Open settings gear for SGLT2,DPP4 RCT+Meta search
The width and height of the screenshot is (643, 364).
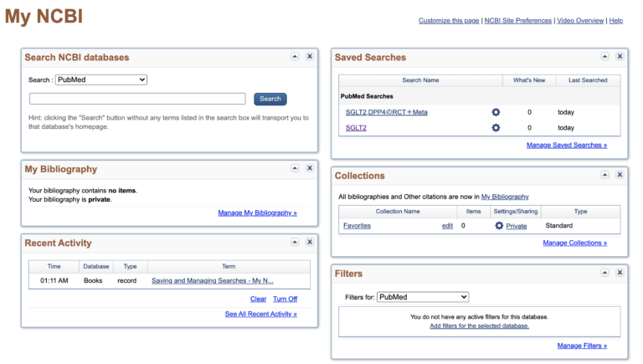496,112
